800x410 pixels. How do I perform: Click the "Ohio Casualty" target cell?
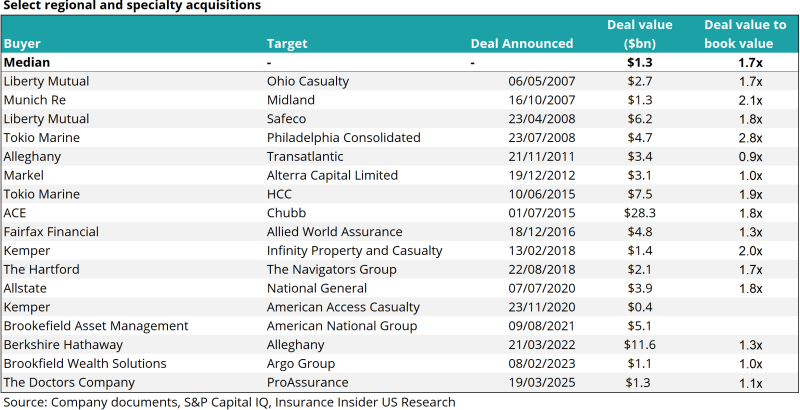click(308, 81)
